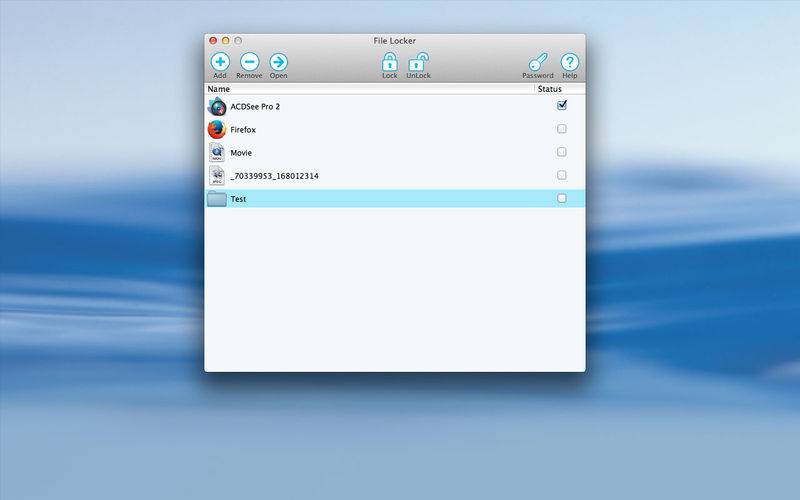Select the ACDSee Pro 2 app icon
This screenshot has height=500, width=800.
tap(217, 107)
